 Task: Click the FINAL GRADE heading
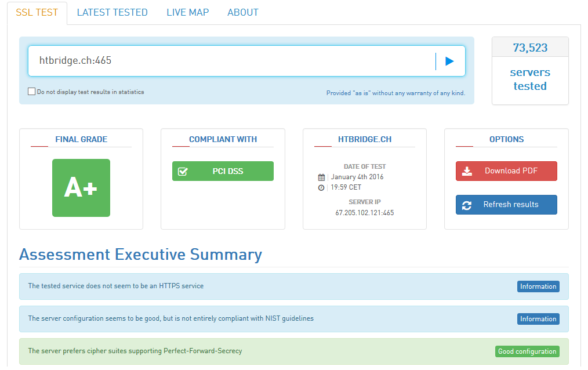point(81,139)
